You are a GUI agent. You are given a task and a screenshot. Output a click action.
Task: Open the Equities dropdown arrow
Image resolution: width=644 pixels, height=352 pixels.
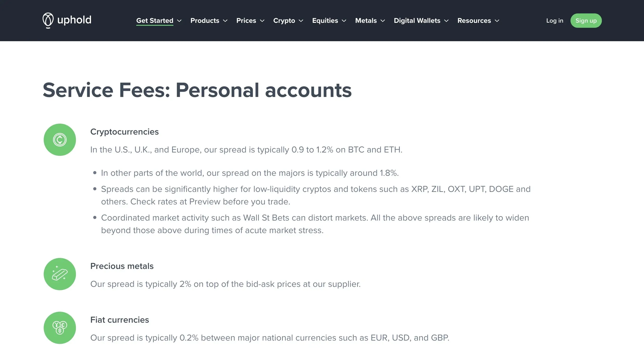pyautogui.click(x=344, y=21)
